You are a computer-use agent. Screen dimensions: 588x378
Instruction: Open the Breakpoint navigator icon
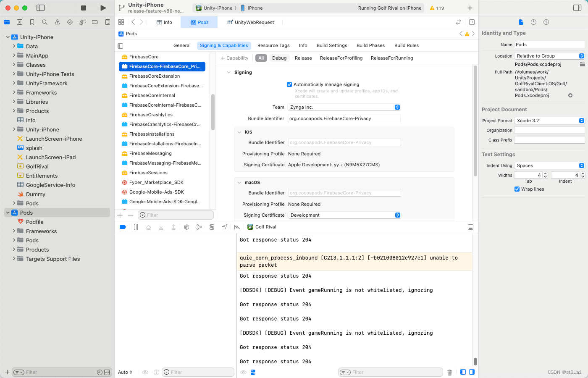pyautogui.click(x=95, y=22)
